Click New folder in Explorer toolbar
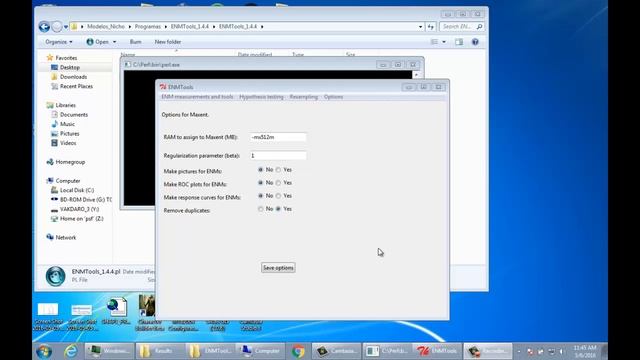Image resolution: width=640 pixels, height=360 pixels. coord(168,42)
